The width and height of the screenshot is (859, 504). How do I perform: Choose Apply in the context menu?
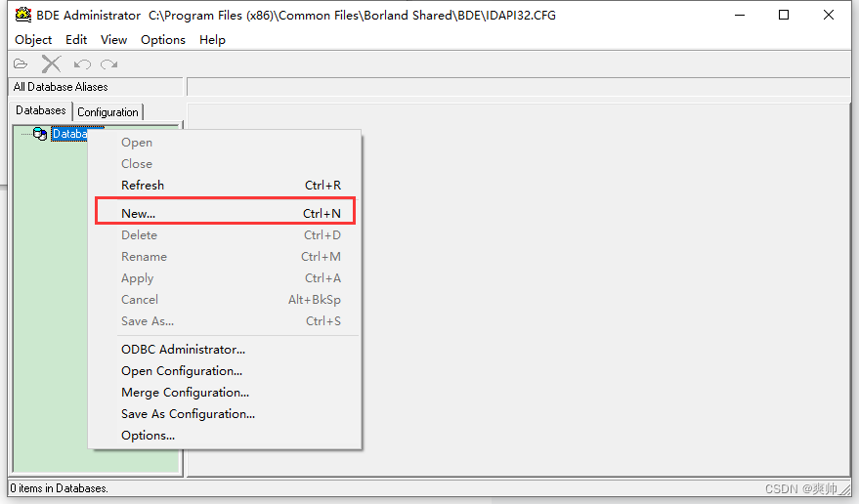point(225,277)
